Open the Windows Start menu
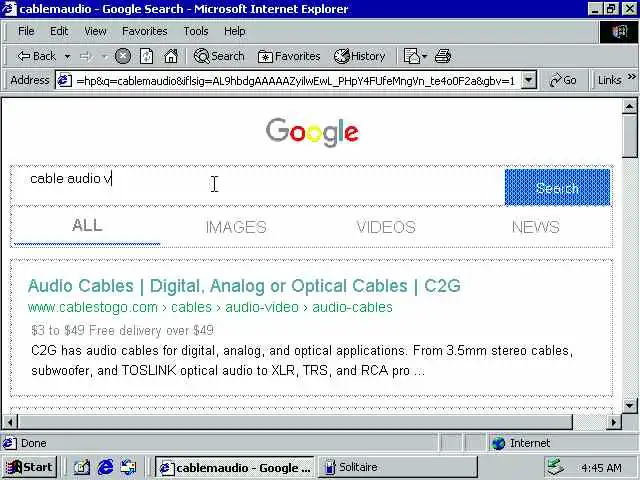 pos(29,467)
